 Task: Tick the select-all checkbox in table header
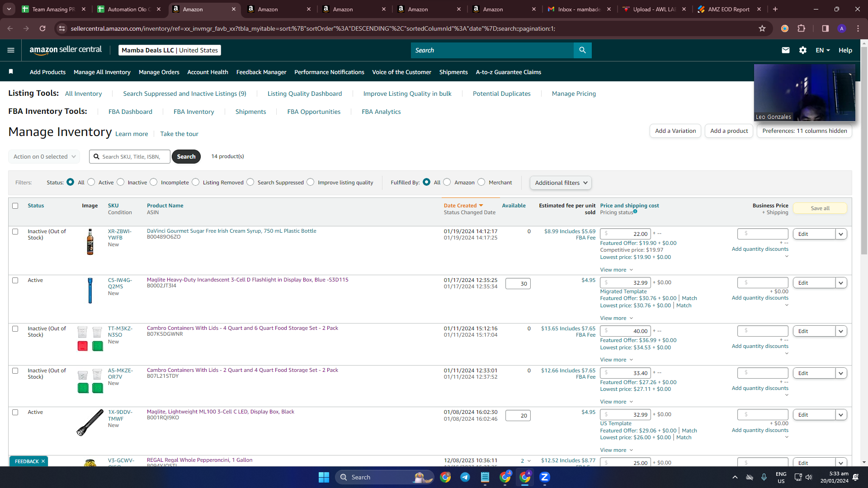15,206
